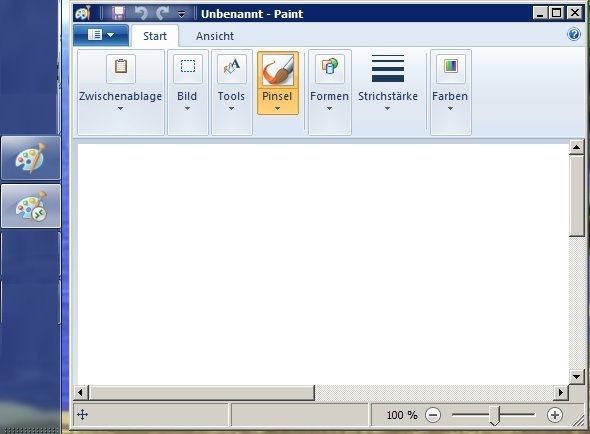Expand the Farben group dropdown
This screenshot has width=590, height=434.
[x=450, y=108]
